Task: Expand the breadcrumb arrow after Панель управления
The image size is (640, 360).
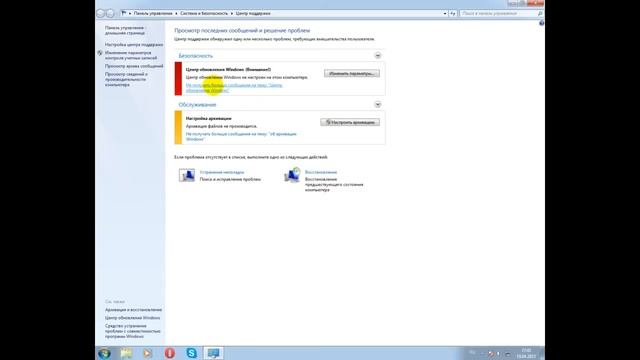Action: pyautogui.click(x=176, y=13)
